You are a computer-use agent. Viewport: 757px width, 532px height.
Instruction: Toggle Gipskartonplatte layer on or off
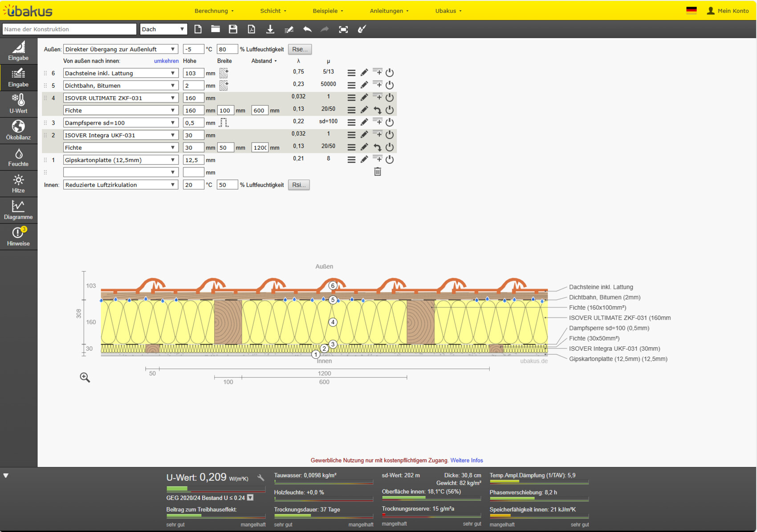click(x=390, y=159)
